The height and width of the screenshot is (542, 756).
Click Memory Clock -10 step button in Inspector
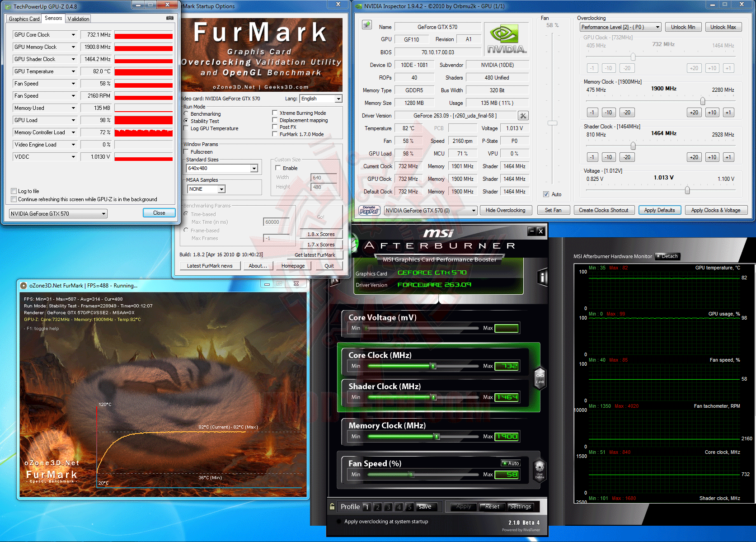(x=609, y=113)
